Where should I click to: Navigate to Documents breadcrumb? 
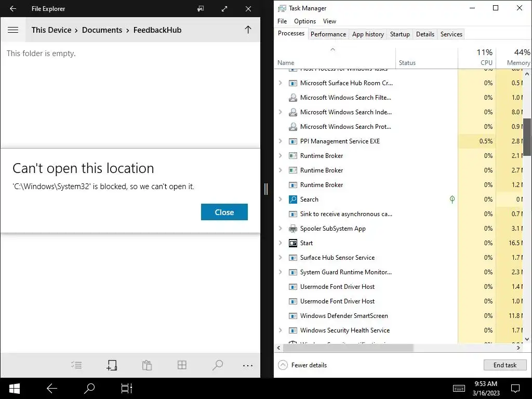coord(102,30)
